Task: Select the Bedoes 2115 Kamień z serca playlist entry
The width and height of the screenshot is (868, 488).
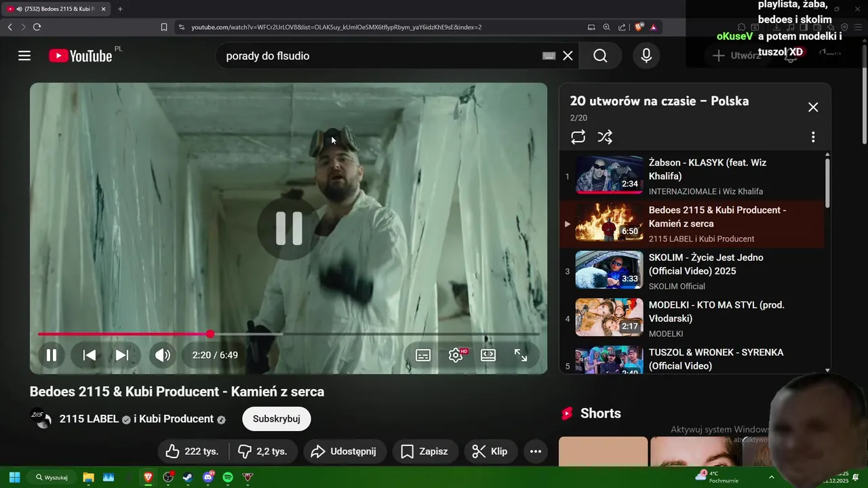Action: pos(692,224)
